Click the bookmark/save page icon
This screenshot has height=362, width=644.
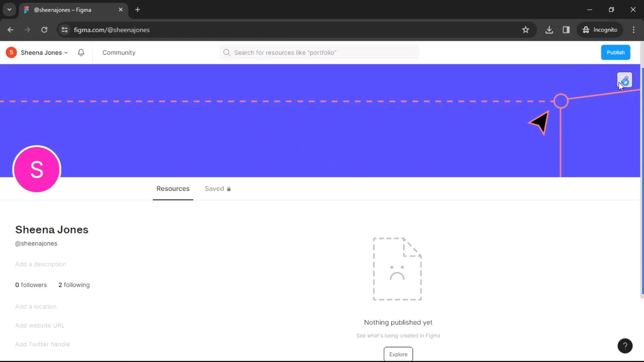(526, 29)
